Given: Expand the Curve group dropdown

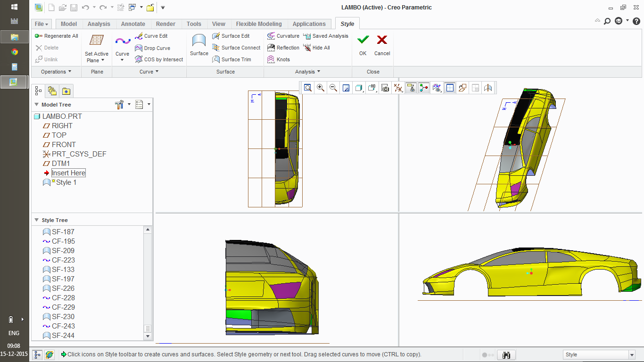Looking at the screenshot, I should click(x=149, y=72).
